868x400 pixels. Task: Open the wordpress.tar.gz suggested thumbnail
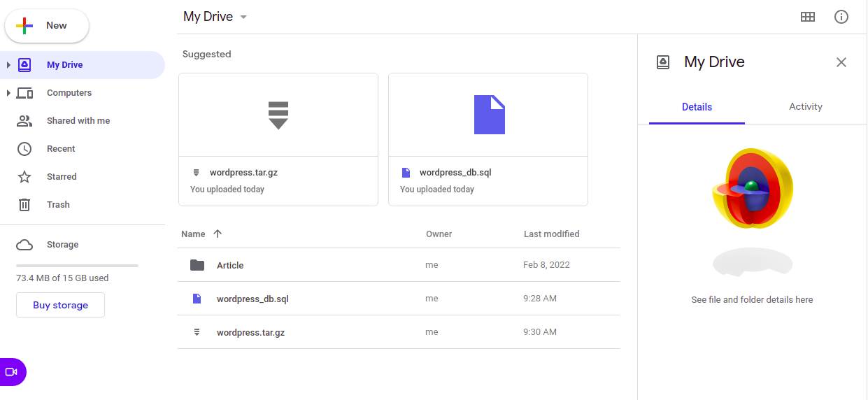(278, 115)
